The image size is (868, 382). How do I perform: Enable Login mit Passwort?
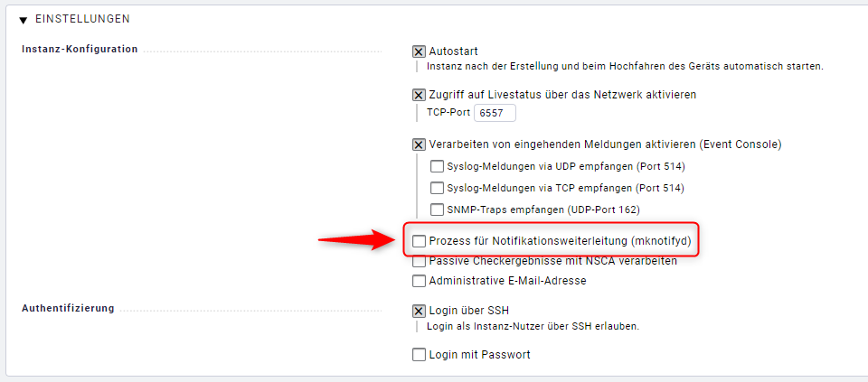point(419,355)
